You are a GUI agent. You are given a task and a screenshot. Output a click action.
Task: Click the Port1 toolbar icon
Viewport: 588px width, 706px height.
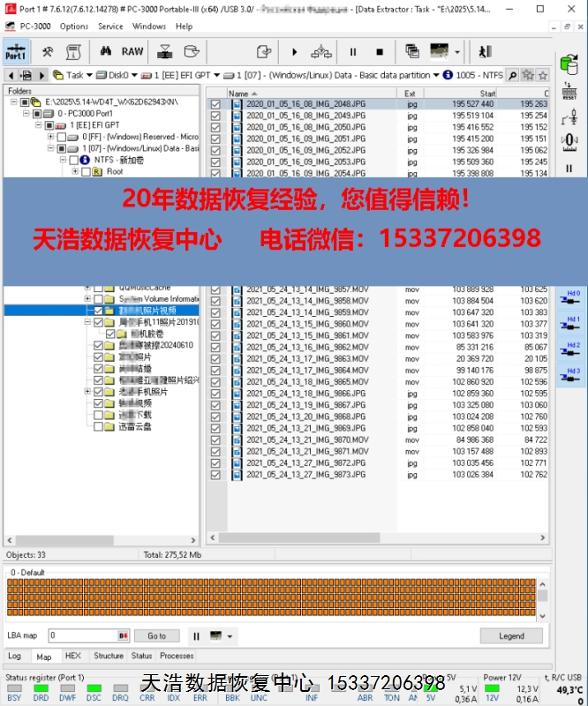[x=16, y=52]
